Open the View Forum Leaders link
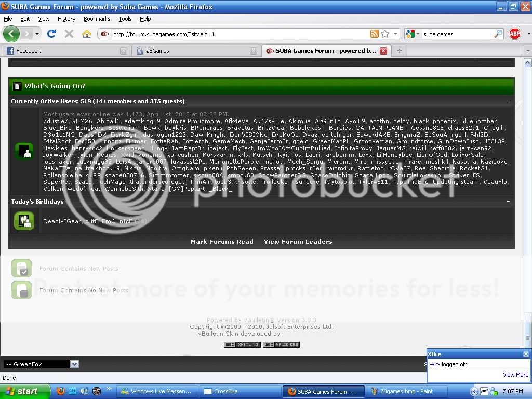This screenshot has width=532, height=399. point(298,242)
